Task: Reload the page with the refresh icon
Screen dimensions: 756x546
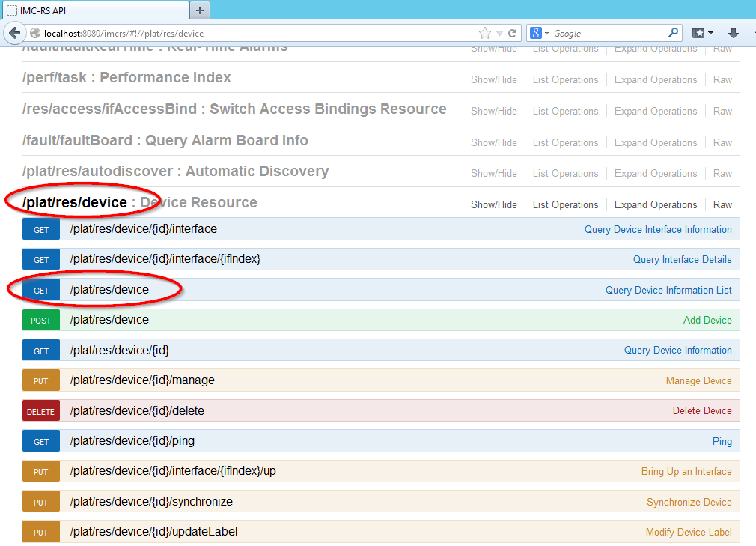Action: (513, 33)
